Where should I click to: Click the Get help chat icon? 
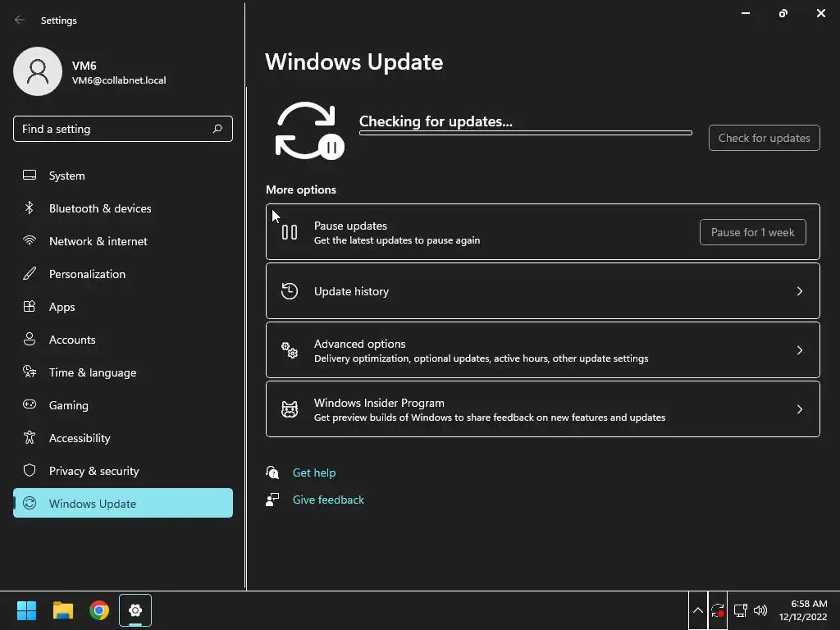(272, 472)
